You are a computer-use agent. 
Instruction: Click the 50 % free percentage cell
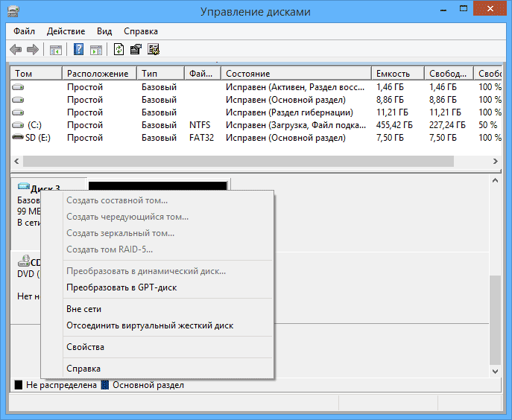(x=488, y=125)
